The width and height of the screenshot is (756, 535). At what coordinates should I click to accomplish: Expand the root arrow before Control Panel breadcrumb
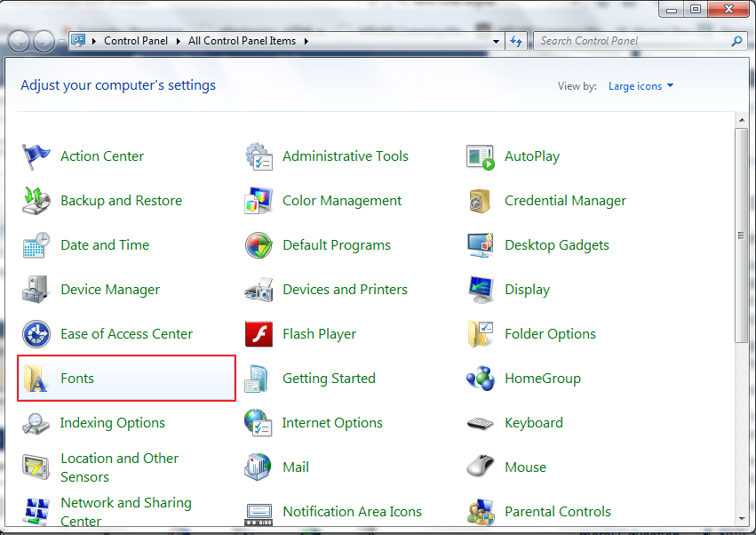click(93, 41)
